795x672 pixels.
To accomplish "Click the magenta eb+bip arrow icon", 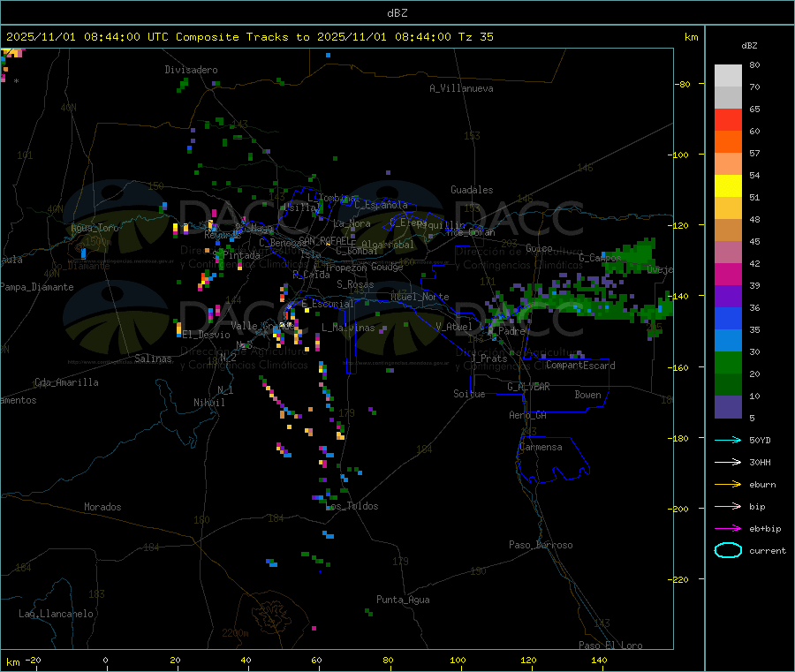I will click(728, 528).
